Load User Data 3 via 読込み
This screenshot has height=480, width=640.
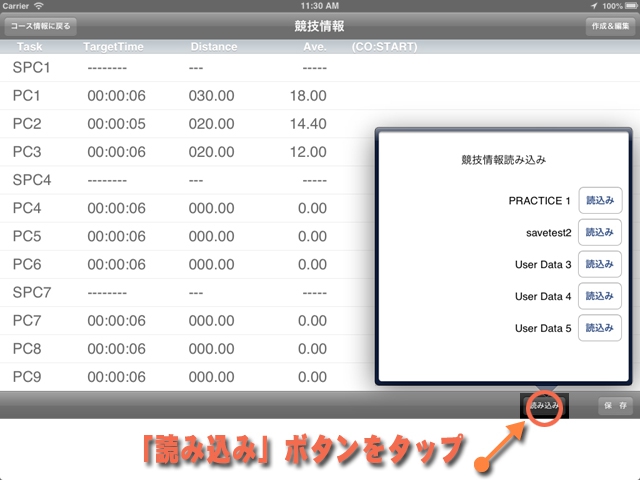(x=599, y=264)
